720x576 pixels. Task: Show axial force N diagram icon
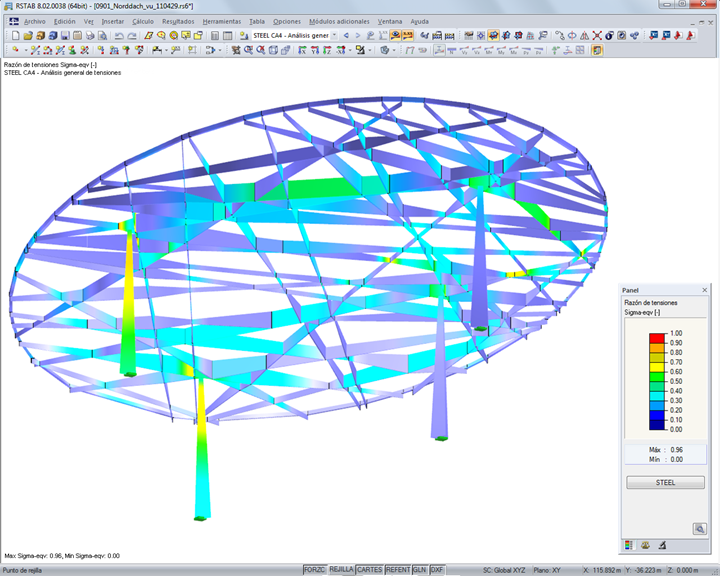pos(452,50)
